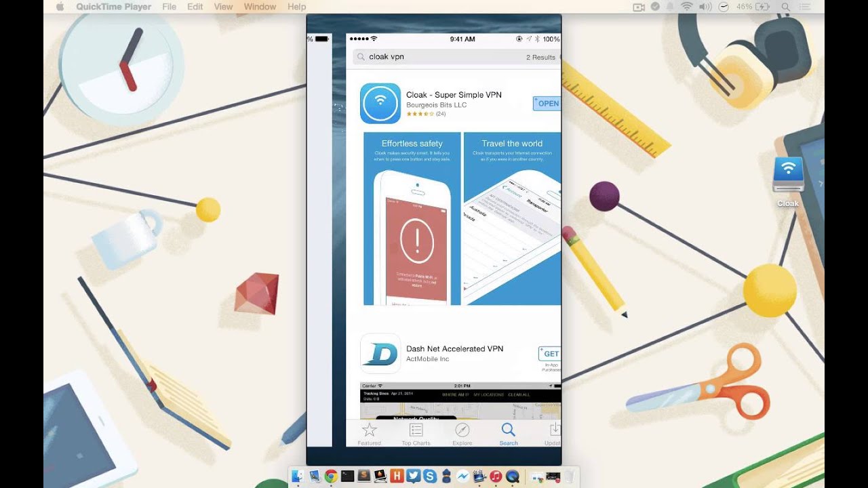Switch to the Top Charts tab
The image size is (868, 488).
pos(416,434)
